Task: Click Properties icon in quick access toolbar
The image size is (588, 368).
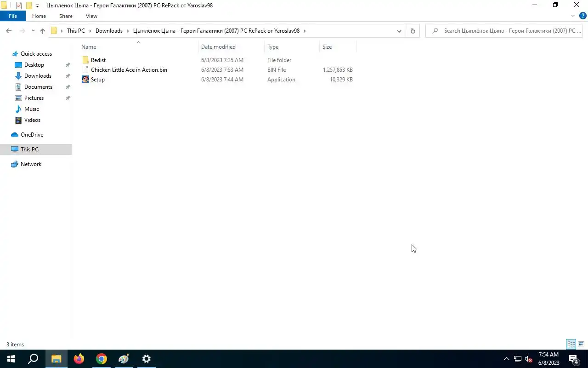Action: click(19, 6)
